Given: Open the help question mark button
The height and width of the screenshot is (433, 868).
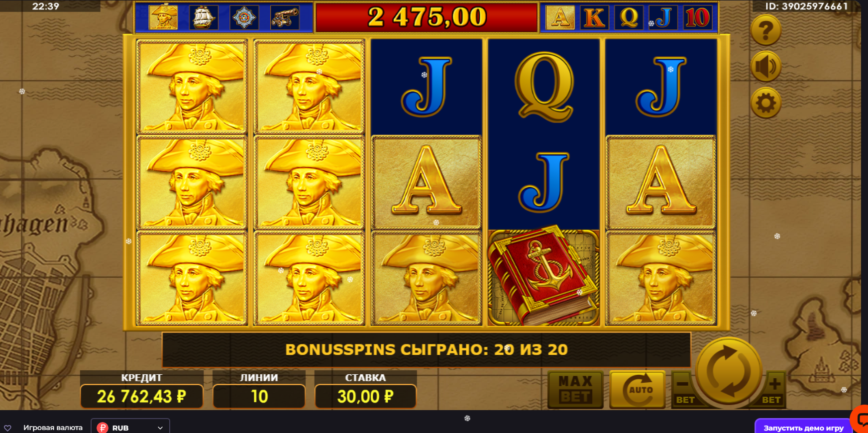Looking at the screenshot, I should coord(766,31).
